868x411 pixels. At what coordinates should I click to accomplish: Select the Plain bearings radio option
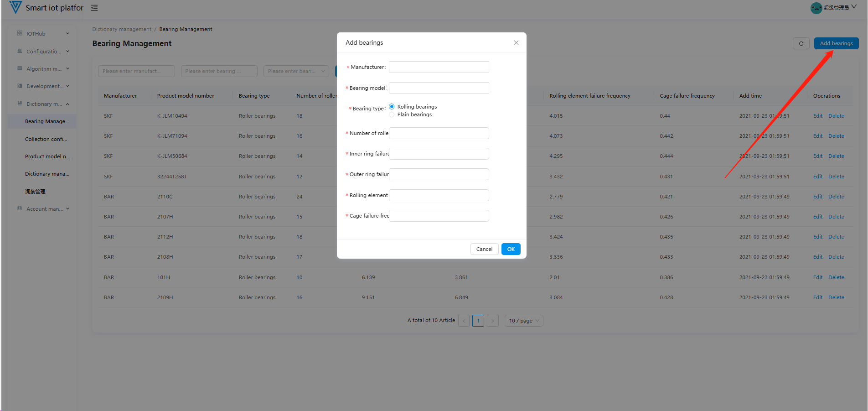pos(392,114)
